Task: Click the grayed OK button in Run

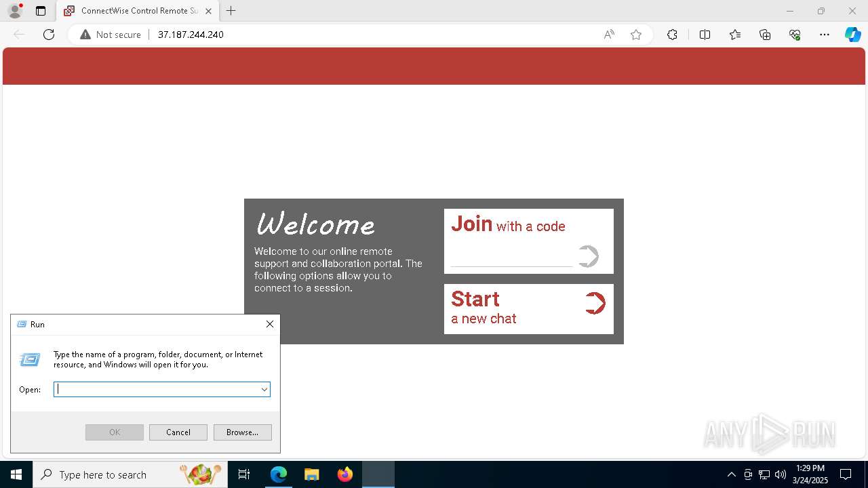Action: pos(115,432)
